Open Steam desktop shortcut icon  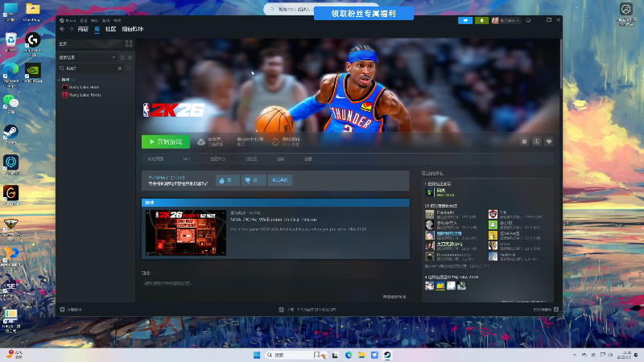pyautogui.click(x=10, y=134)
